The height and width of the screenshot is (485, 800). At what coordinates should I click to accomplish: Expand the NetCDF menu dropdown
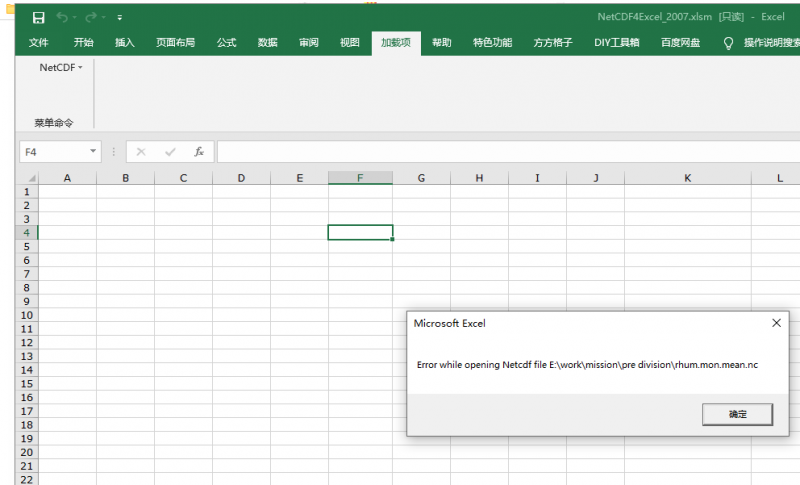coord(61,68)
